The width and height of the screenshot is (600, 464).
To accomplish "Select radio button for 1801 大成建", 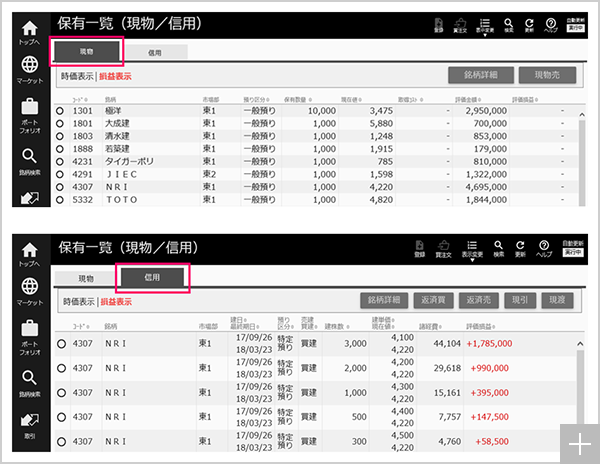I will point(60,124).
